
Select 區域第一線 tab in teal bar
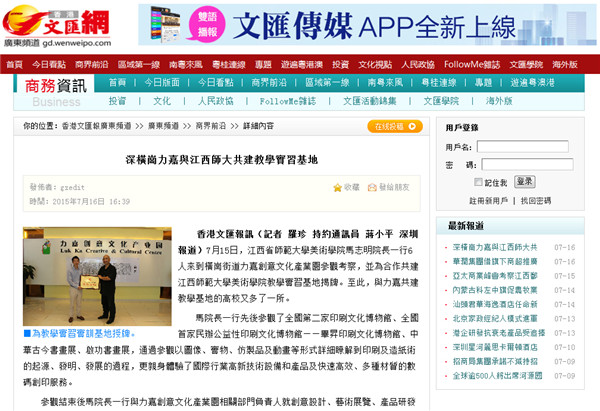click(327, 83)
